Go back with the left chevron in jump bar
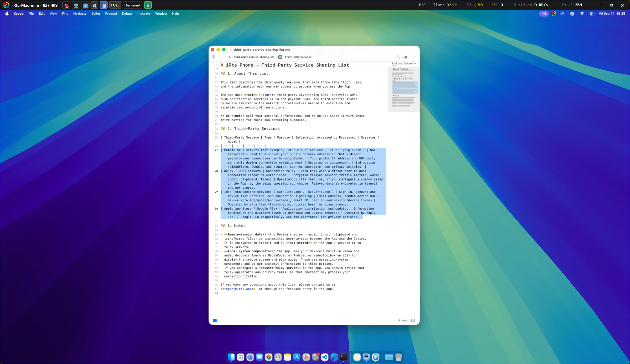Viewport: 630px width, 364px height. 220,57
